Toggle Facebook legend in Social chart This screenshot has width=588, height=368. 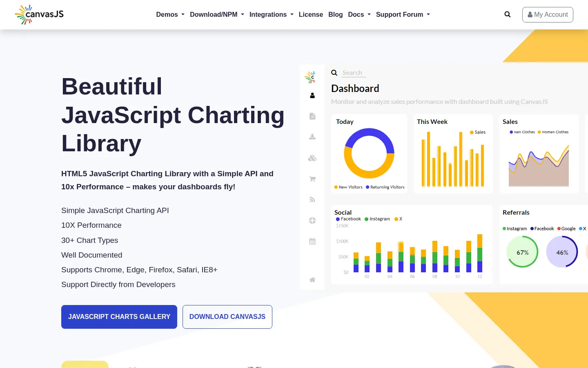click(x=348, y=219)
